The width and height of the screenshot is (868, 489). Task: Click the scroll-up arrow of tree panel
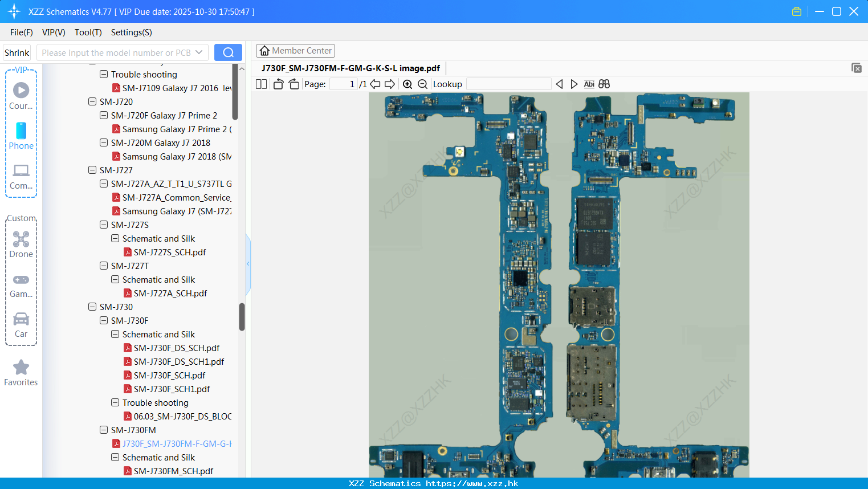[x=242, y=68]
